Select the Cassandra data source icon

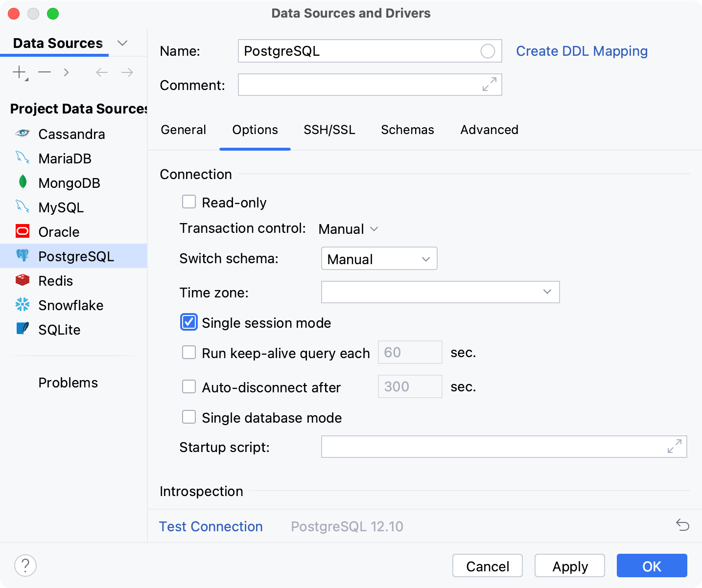[x=23, y=134]
